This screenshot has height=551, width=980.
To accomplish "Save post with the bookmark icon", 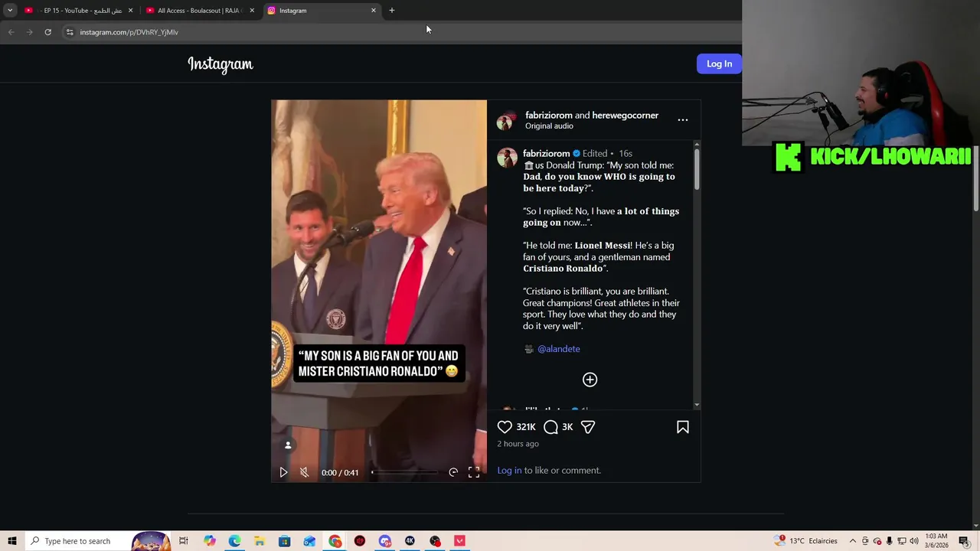I will coord(683,427).
